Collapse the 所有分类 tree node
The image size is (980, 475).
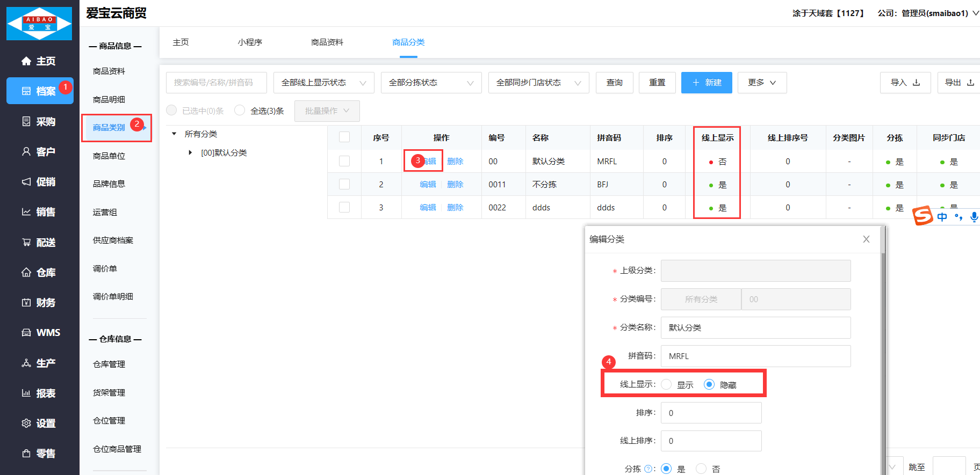point(174,134)
